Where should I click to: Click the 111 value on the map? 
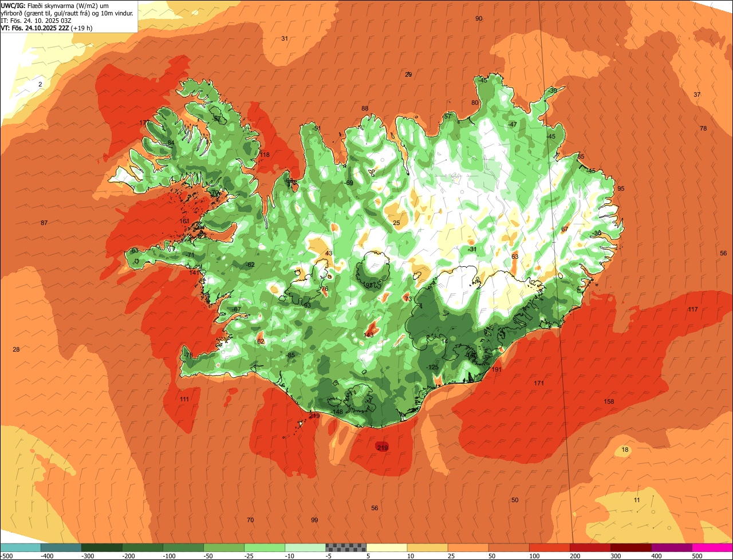184,400
